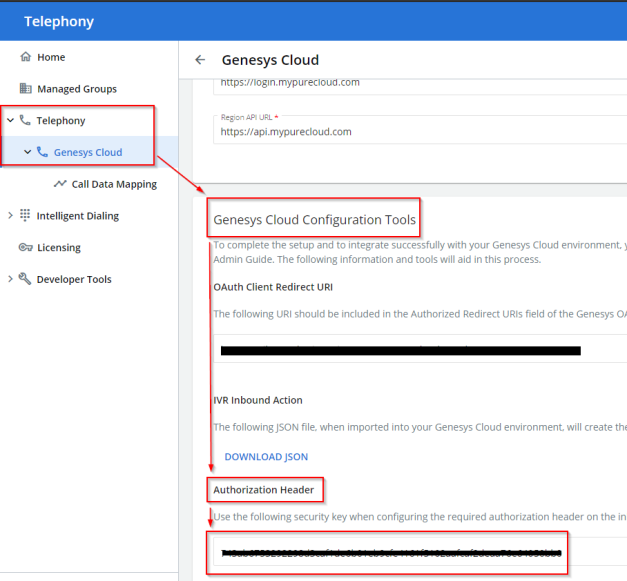The width and height of the screenshot is (627, 581).
Task: Select Call Data Mapping in sidebar
Action: click(108, 185)
